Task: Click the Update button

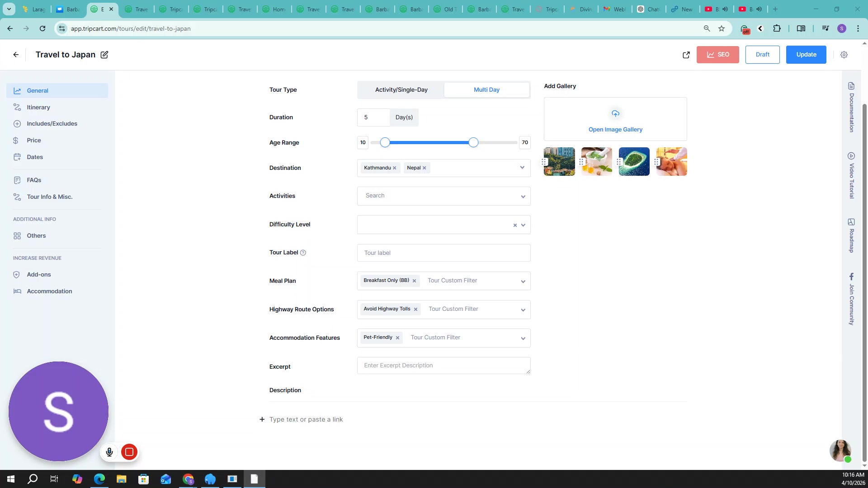Action: (x=806, y=55)
